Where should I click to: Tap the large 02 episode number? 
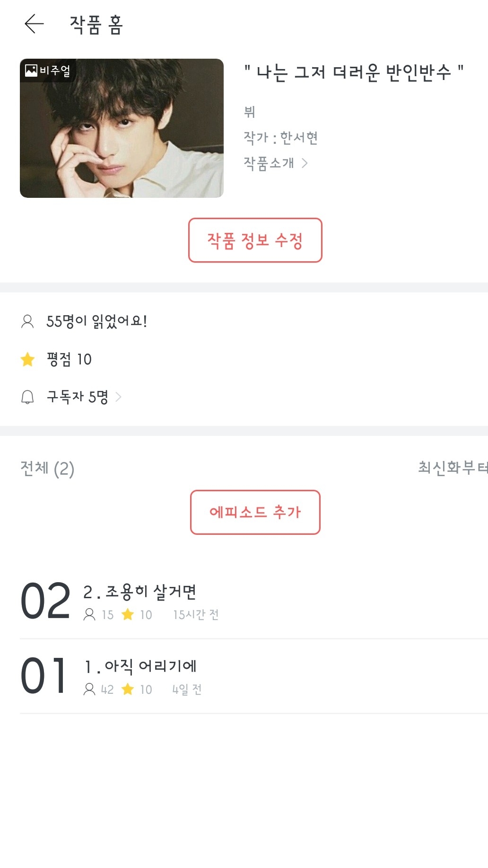tap(45, 601)
